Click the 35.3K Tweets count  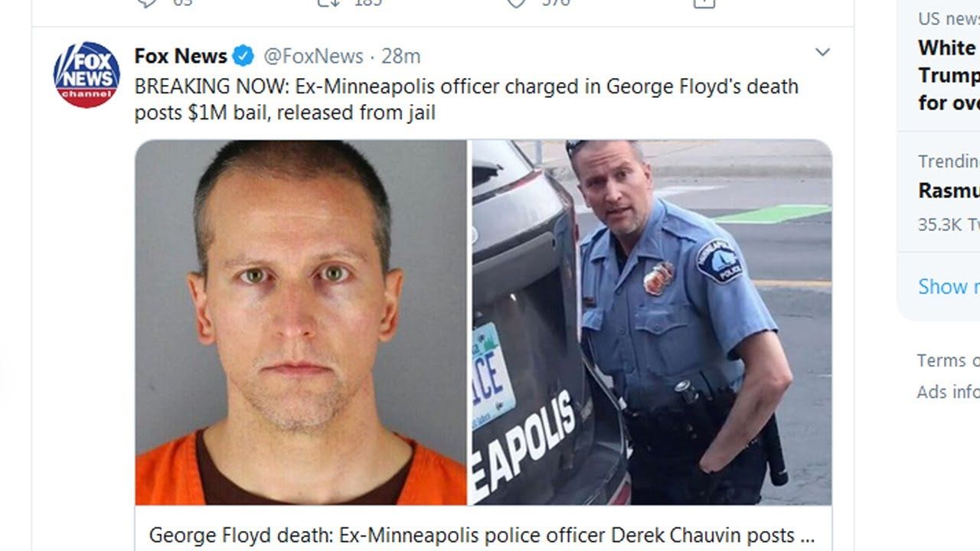949,224
